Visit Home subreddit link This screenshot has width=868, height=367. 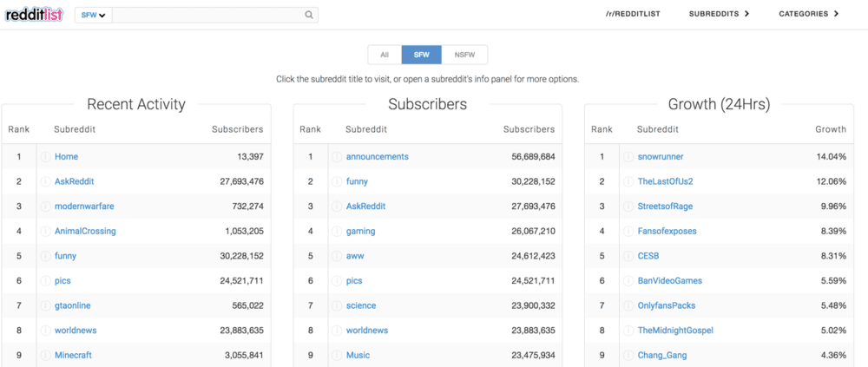point(67,157)
